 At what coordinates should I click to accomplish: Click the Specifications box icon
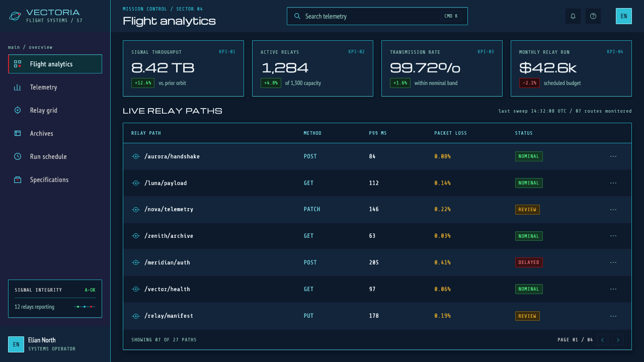[18, 179]
